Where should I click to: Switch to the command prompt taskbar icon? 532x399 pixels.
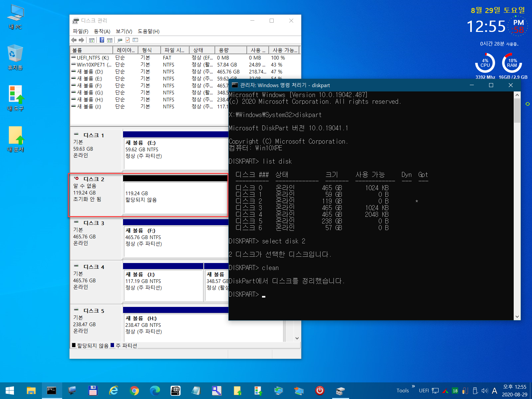click(x=52, y=391)
